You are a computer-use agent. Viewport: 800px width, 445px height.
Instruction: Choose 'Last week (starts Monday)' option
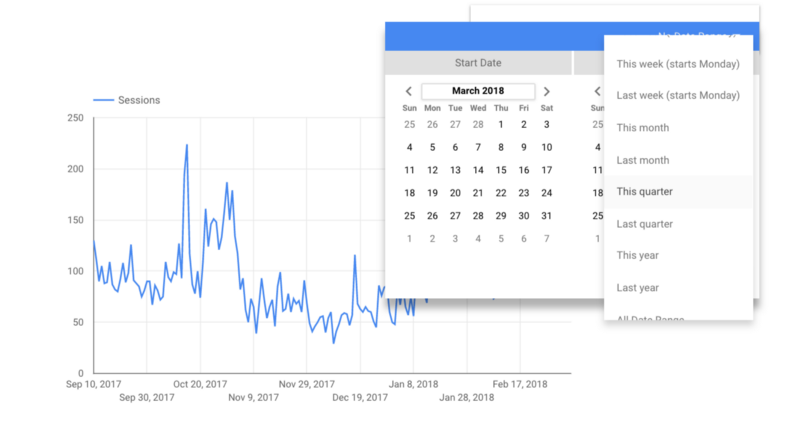[677, 96]
